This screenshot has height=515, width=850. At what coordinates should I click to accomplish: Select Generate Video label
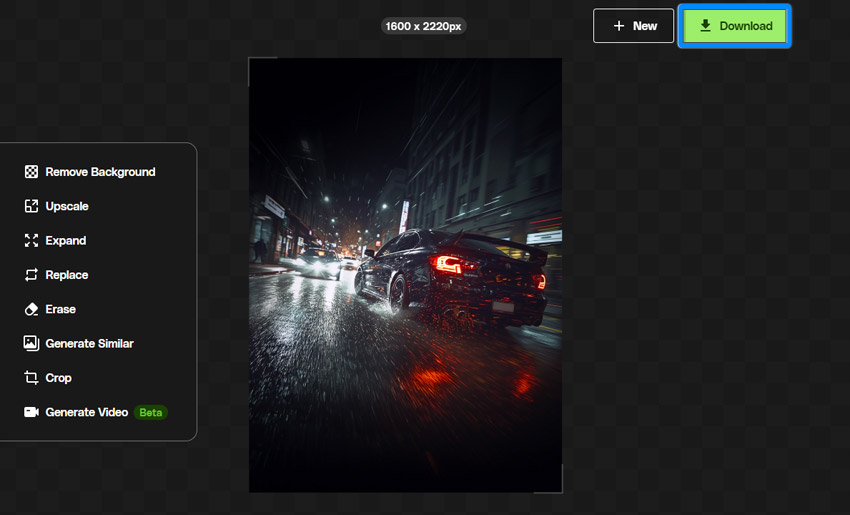pyautogui.click(x=87, y=412)
